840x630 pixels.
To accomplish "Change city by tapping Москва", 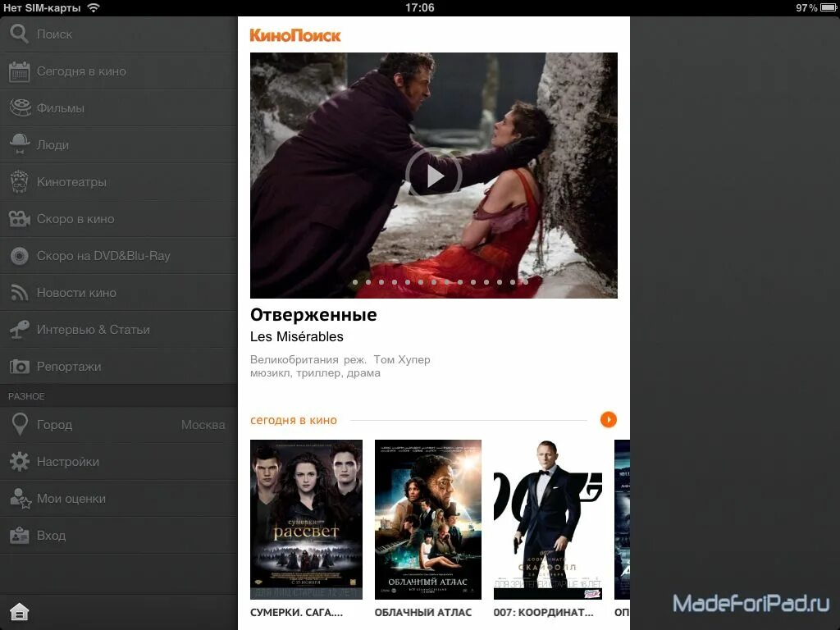I will click(203, 425).
